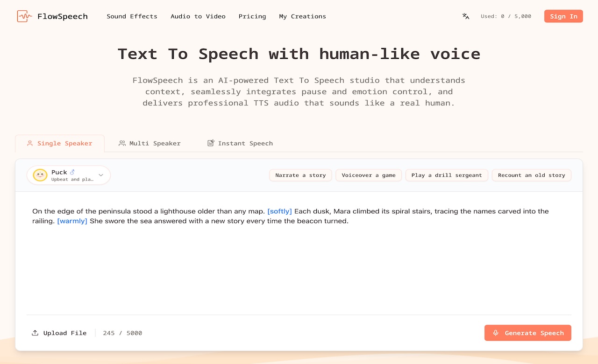Viewport: 598px width, 364px height.
Task: Click the Puck voice avatar face
Action: [40, 175]
